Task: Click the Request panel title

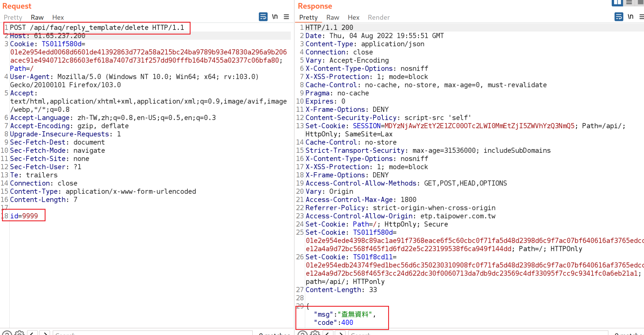Action: 17,6
